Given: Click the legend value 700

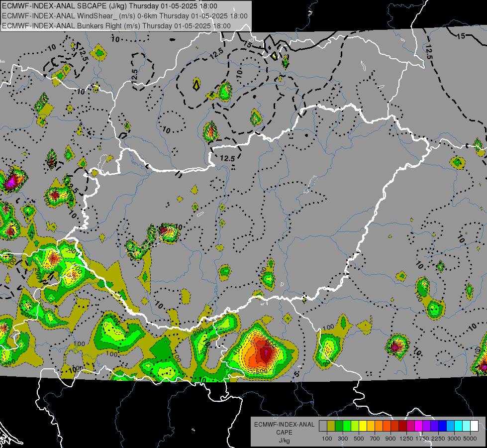Looking at the screenshot, I should pyautogui.click(x=375, y=439).
